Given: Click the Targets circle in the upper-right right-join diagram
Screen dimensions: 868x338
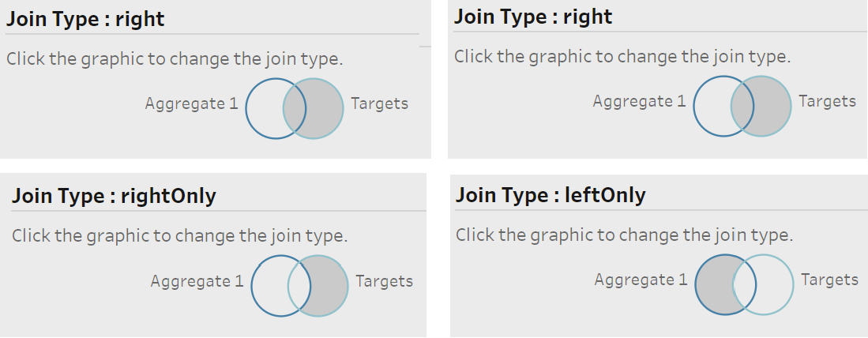Looking at the screenshot, I should 773,106.
